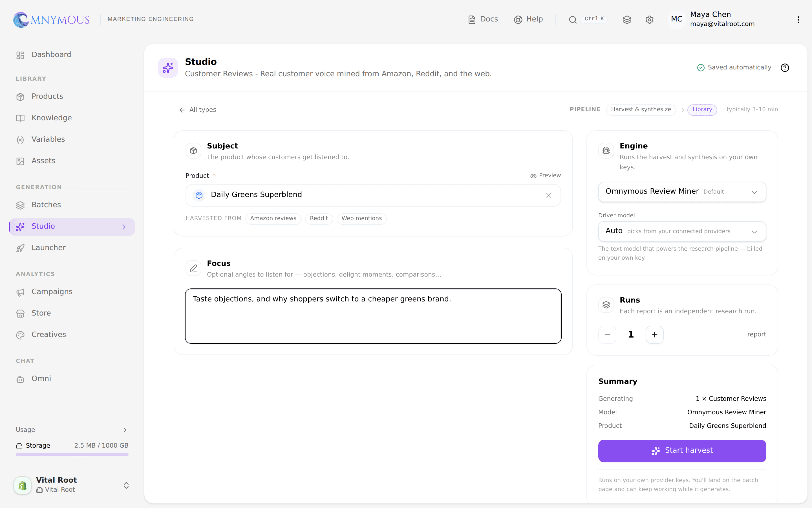Open settings gear icon in header
This screenshot has height=508, width=812.
coord(649,19)
